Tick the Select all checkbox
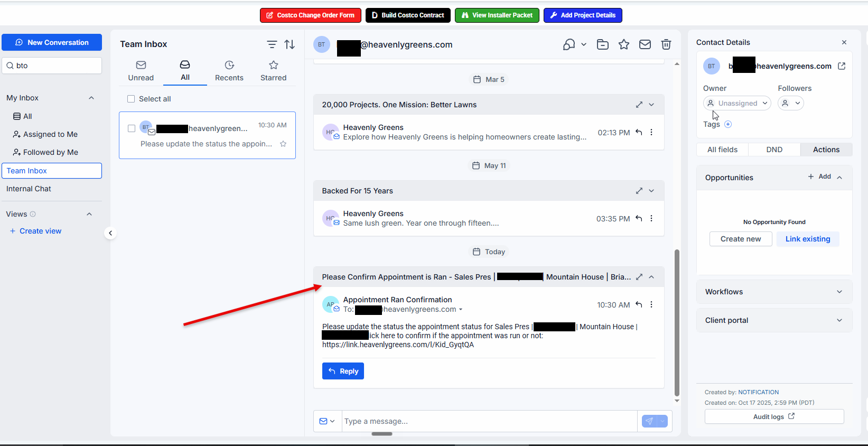This screenshot has height=446, width=868. tap(131, 99)
